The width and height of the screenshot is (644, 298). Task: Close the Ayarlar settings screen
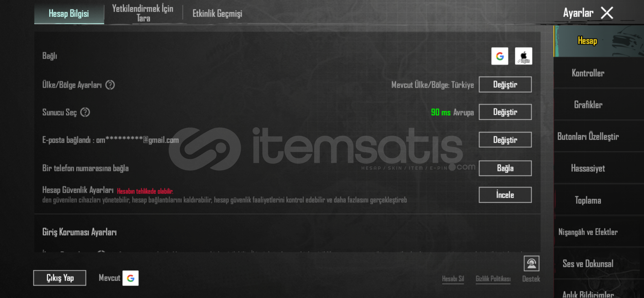607,13
